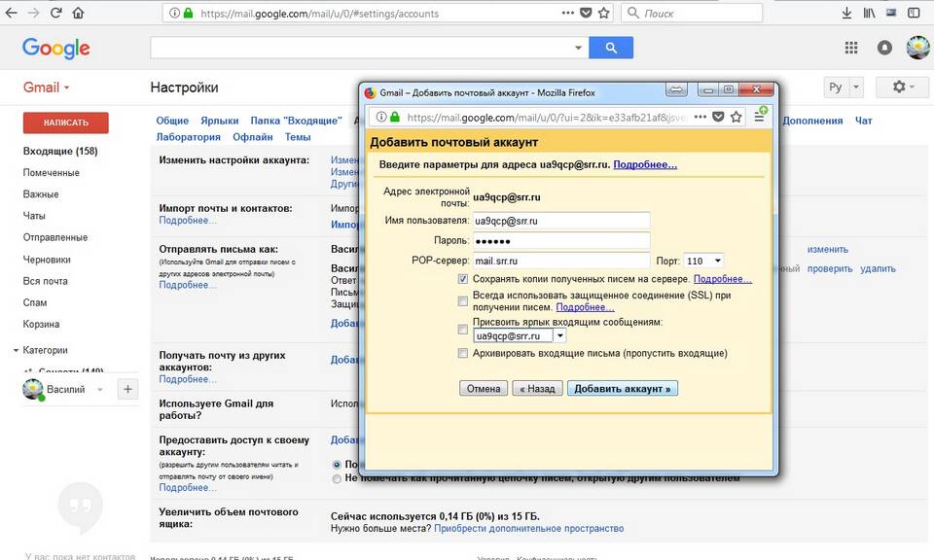Click the green padlock in the popup address bar
This screenshot has width=934, height=560.
click(394, 118)
